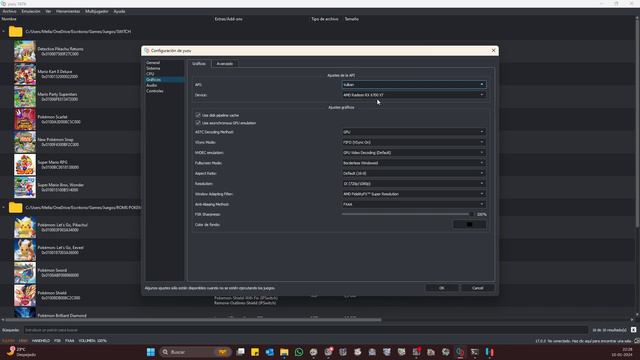640x360 pixels.
Task: Select Pokémon Let's Go, Eevee! cover thumbnail
Action: tap(25, 250)
